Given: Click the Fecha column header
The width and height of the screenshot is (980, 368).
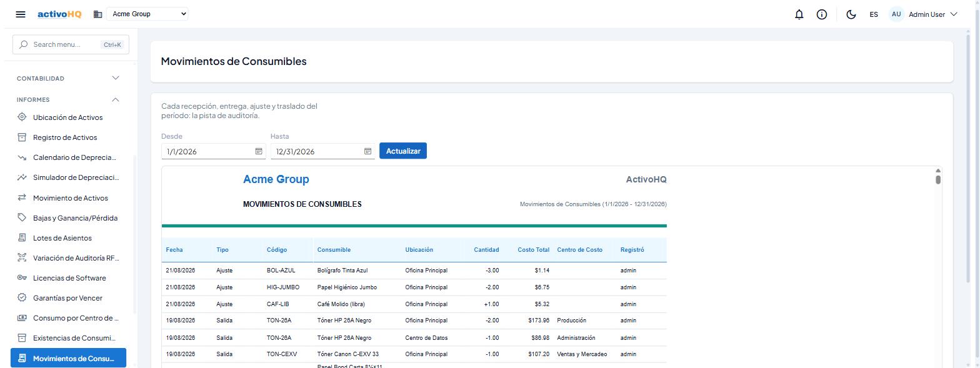Looking at the screenshot, I should pyautogui.click(x=174, y=250).
